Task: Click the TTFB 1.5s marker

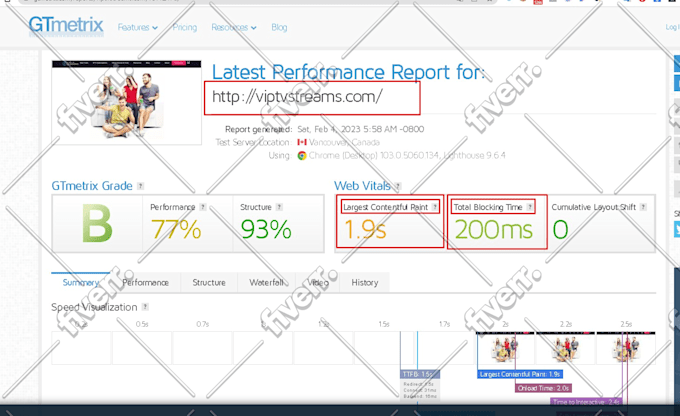Action: pos(420,374)
